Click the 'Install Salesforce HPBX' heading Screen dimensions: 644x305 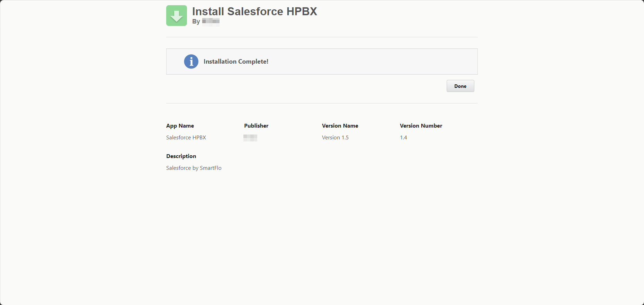point(254,11)
